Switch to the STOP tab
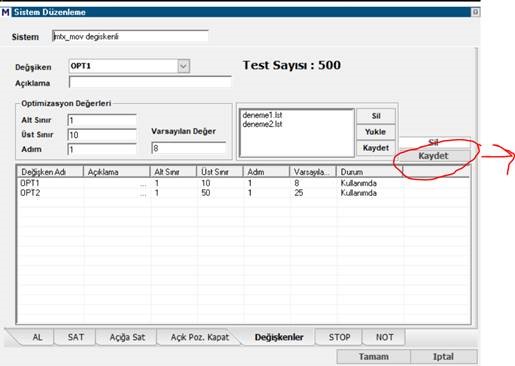The width and height of the screenshot is (515, 366). pos(339,337)
